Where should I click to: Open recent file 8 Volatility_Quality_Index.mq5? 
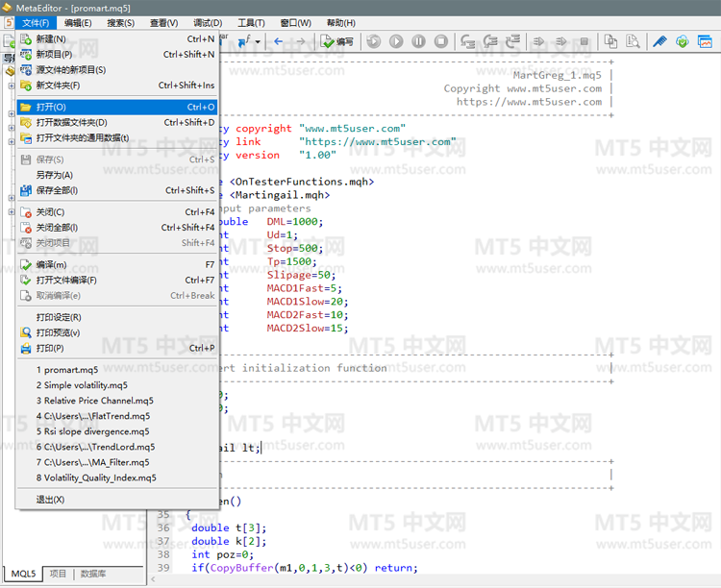coord(117,478)
